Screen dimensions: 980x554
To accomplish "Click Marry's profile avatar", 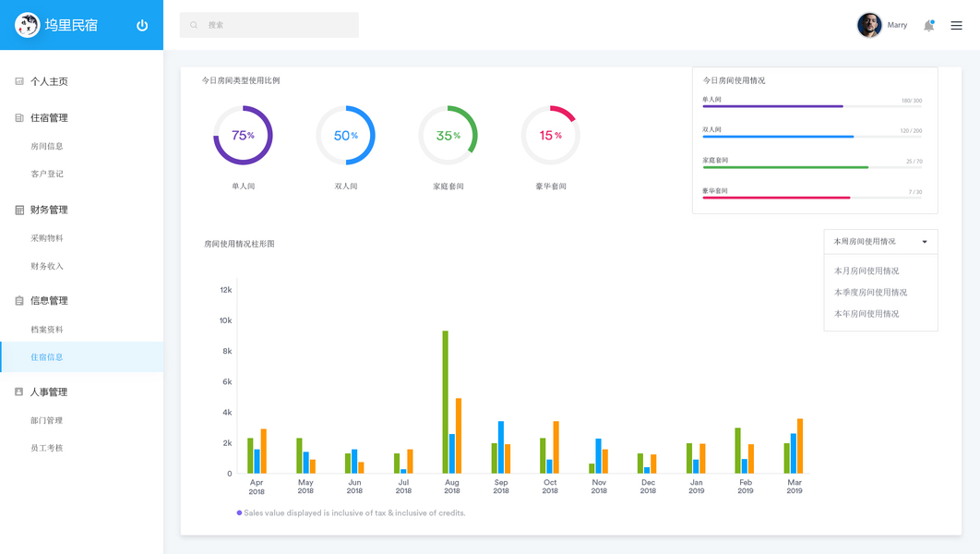I will pos(869,25).
